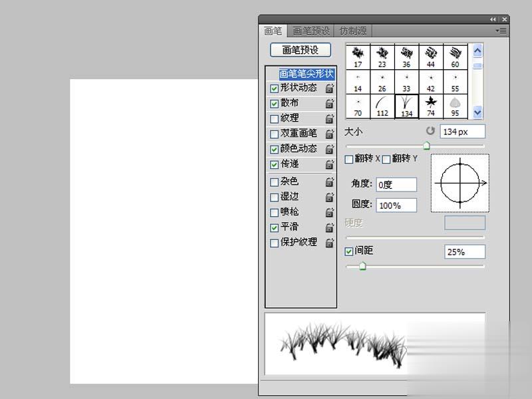Click the 画笔预设 button

pos(300,50)
